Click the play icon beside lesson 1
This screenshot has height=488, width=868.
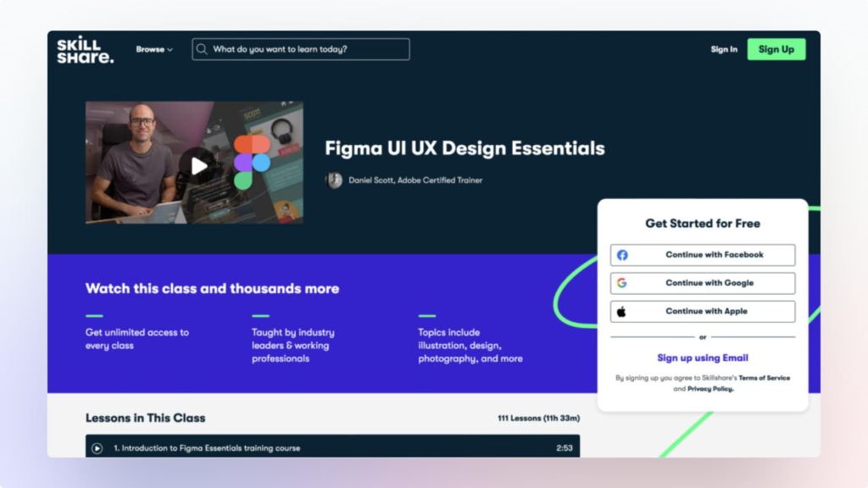(x=96, y=448)
